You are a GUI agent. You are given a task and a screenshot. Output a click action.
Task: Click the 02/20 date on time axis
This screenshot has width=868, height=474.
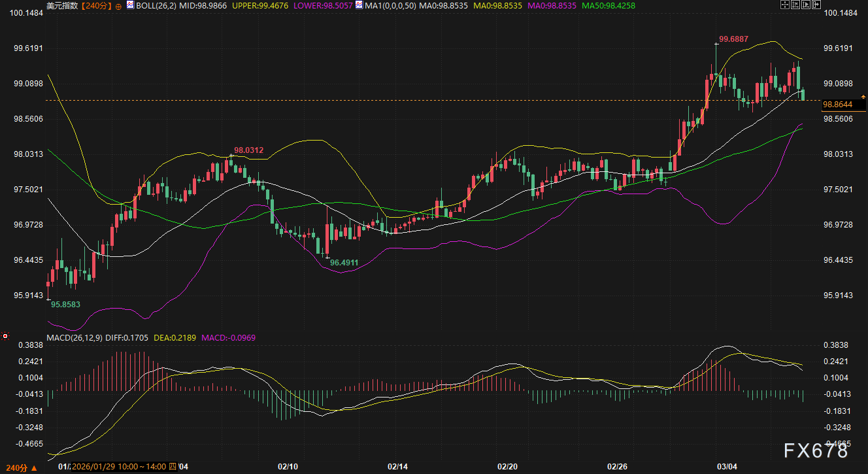pyautogui.click(x=507, y=467)
